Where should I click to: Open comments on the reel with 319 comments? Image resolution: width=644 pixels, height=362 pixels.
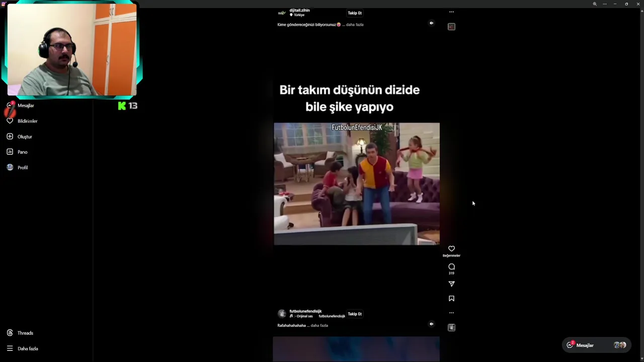[x=451, y=266]
